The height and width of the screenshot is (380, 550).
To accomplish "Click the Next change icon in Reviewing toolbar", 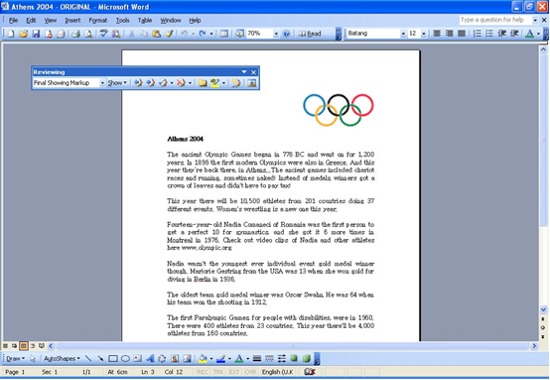I will [150, 83].
